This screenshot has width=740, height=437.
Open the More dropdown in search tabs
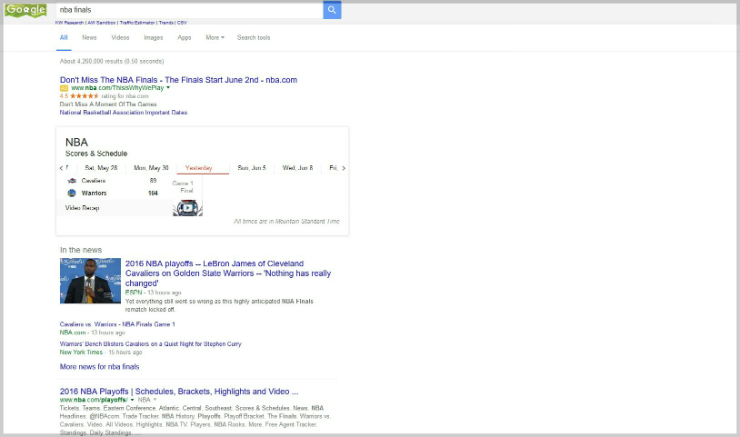pos(215,38)
